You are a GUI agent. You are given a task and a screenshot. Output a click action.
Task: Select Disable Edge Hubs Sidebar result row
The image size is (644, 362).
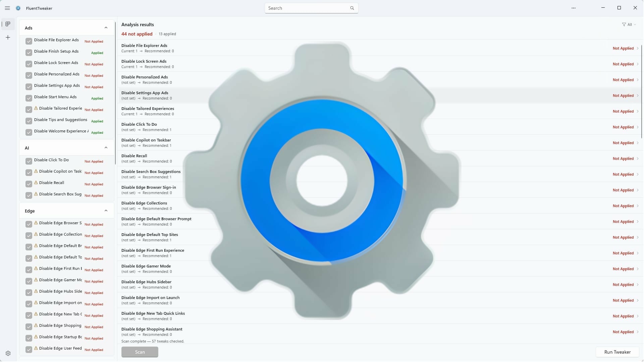point(379,285)
